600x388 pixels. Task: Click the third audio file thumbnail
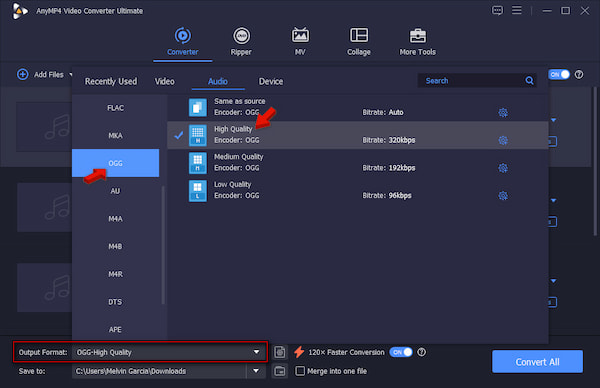coord(44,287)
